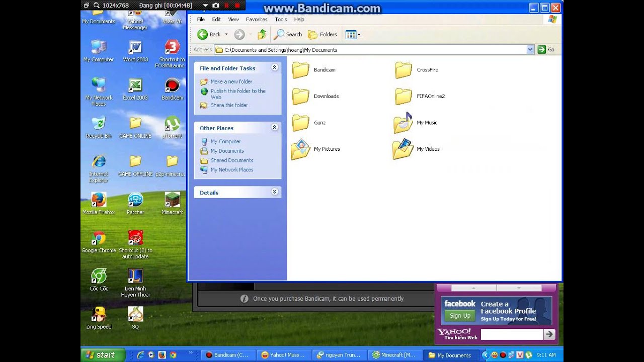Click Share this folder link
The image size is (644, 362).
[x=229, y=105]
